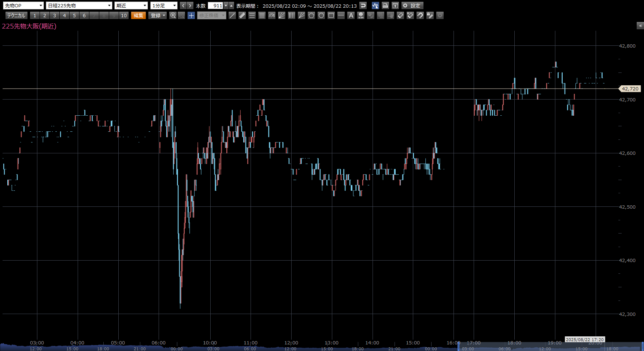The width and height of the screenshot is (644, 351).
Task: Click the orange 編集 edit button
Action: 138,15
